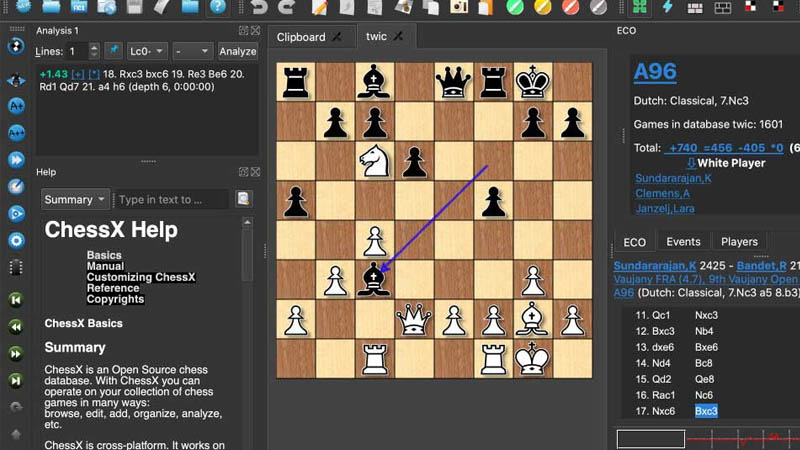Switch to the twic tab

[x=376, y=36]
